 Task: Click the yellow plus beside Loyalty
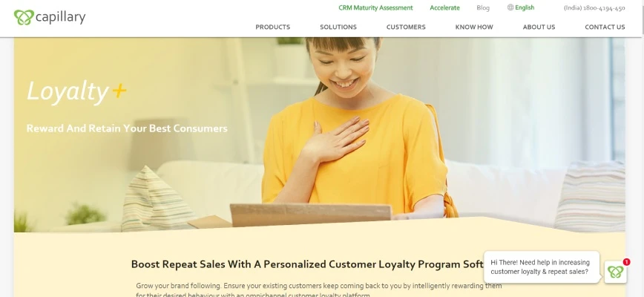(x=119, y=91)
